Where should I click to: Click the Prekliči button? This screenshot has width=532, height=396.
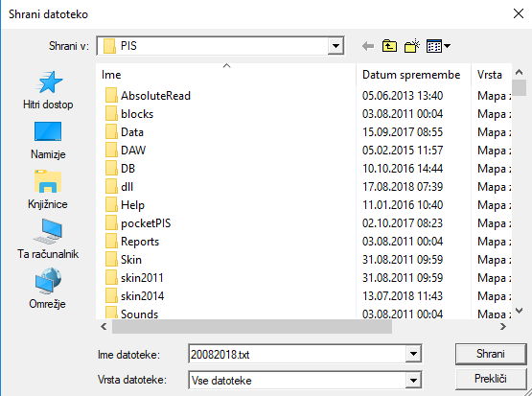pos(491,379)
